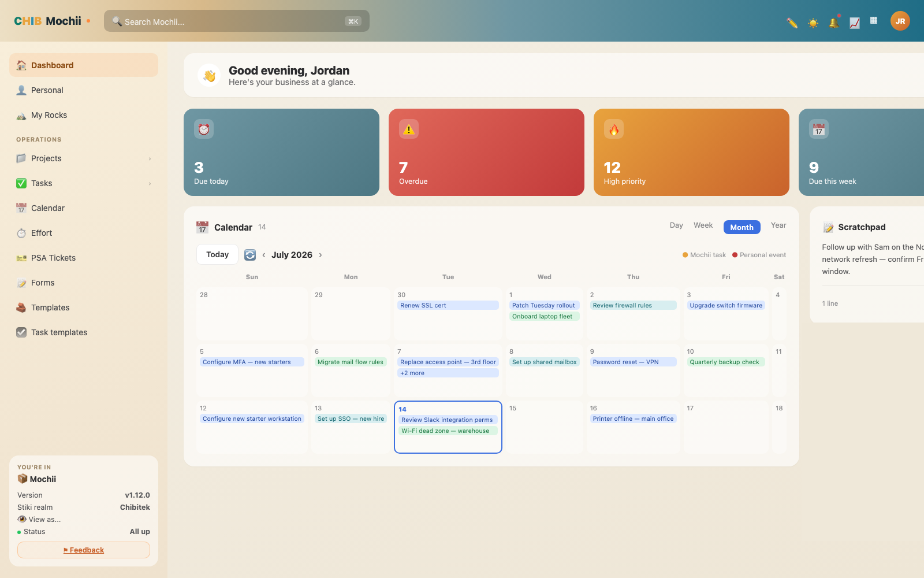Switch calendar to Year view
924x578 pixels.
point(778,225)
